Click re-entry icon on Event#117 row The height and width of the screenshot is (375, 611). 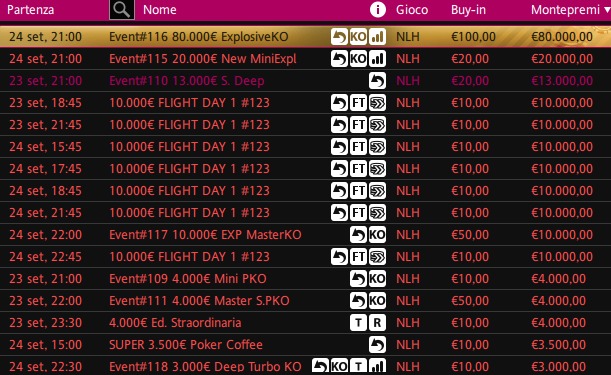point(358,235)
